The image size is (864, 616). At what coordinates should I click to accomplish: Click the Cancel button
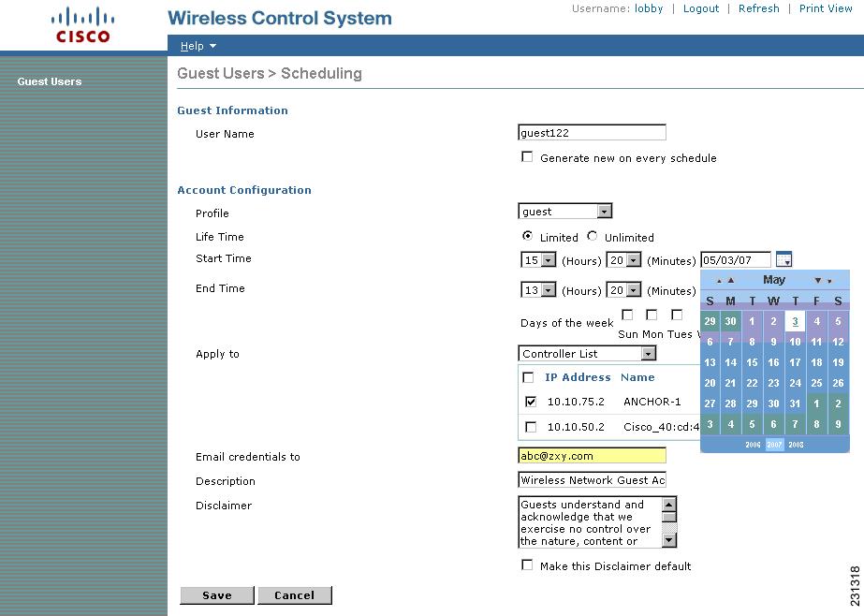294,595
